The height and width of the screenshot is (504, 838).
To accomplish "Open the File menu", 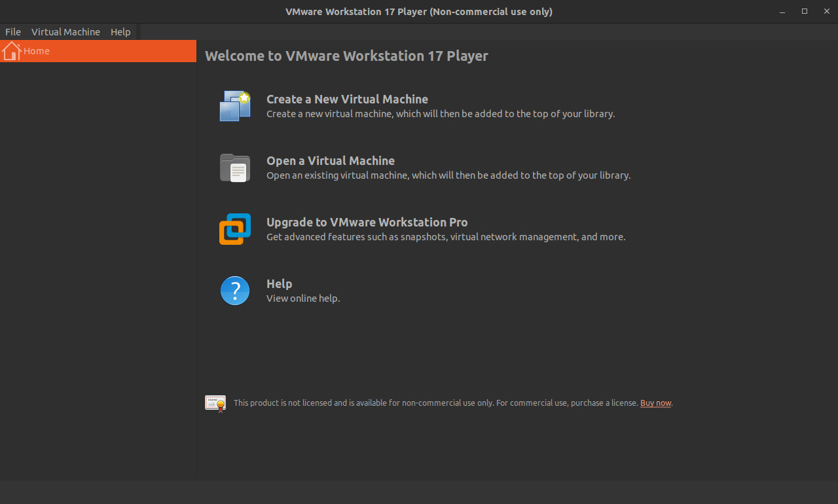I will click(13, 32).
